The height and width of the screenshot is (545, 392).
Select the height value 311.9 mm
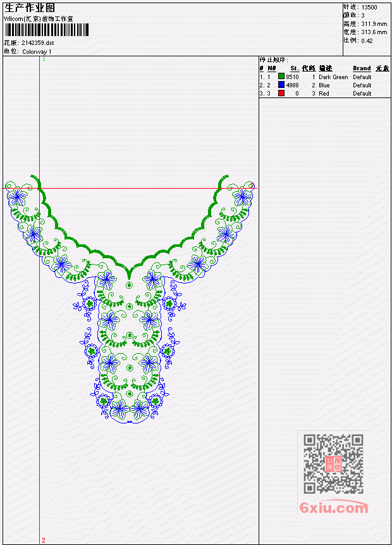pyautogui.click(x=374, y=24)
